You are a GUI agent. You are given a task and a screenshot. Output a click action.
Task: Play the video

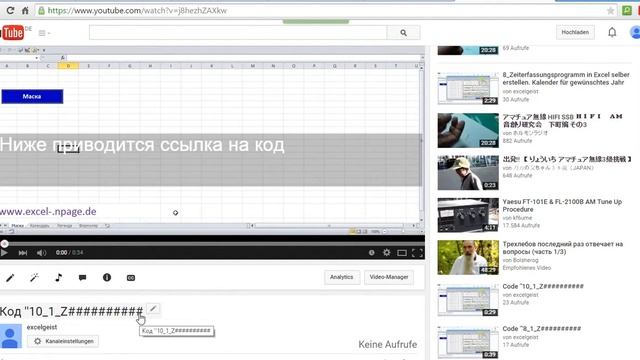click(x=4, y=253)
